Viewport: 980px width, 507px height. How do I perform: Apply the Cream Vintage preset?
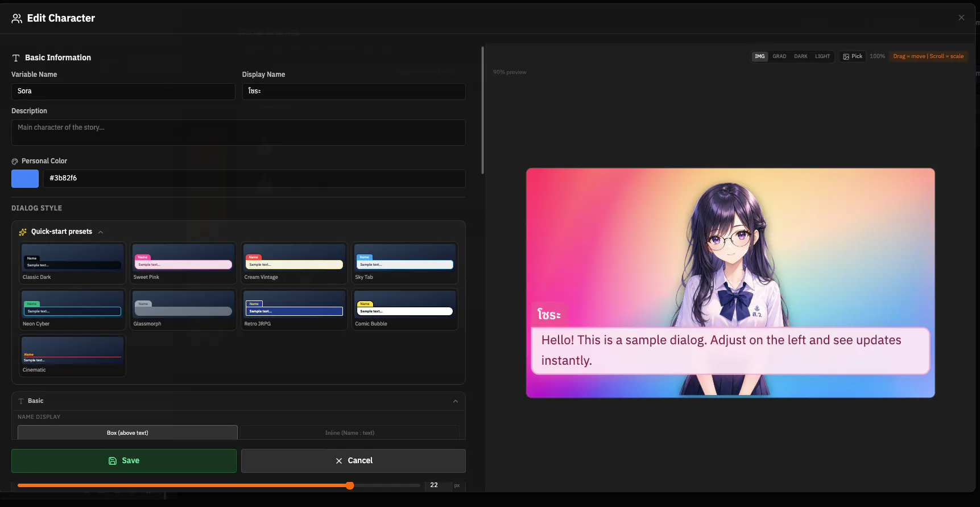point(294,263)
